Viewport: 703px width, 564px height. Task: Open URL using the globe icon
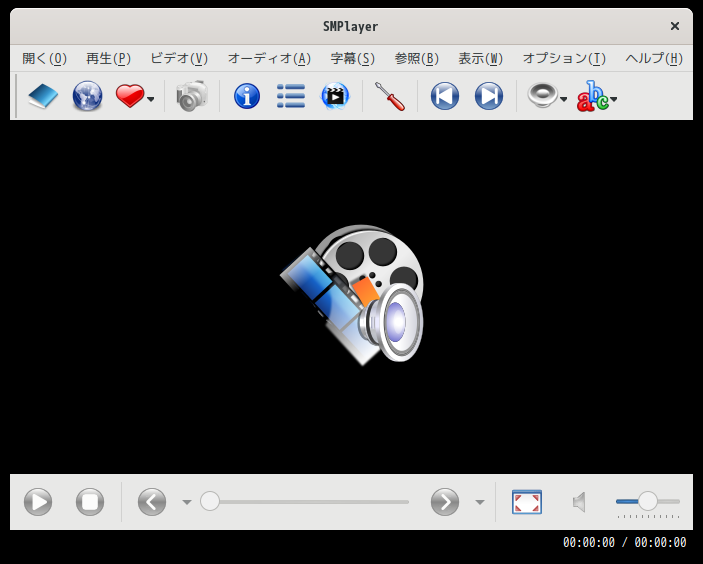(87, 96)
